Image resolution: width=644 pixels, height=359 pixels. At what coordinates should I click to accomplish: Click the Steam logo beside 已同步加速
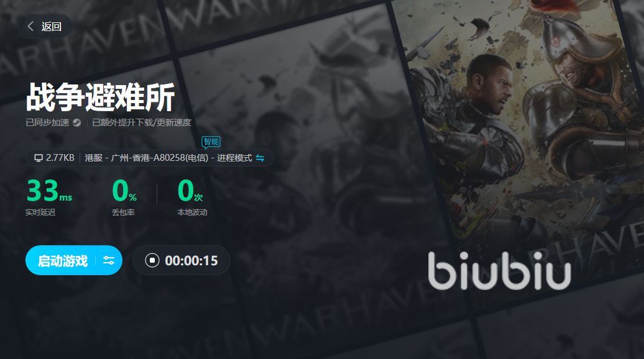(77, 122)
